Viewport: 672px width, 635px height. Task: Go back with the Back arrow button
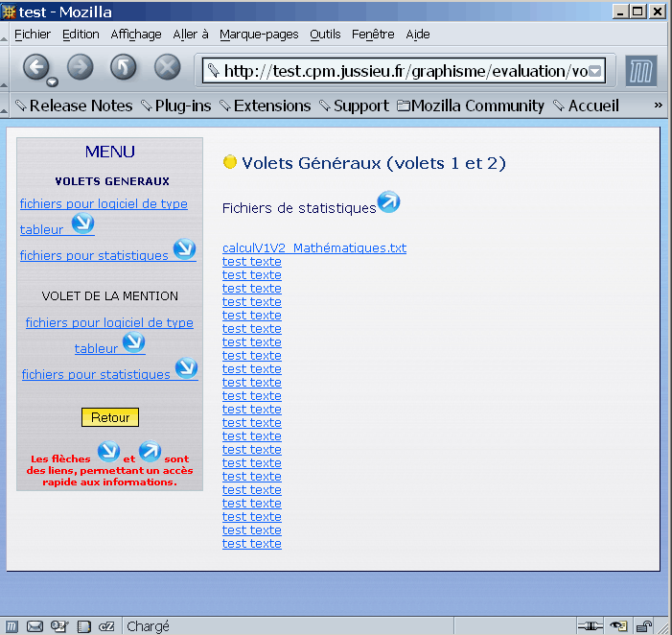[35, 67]
